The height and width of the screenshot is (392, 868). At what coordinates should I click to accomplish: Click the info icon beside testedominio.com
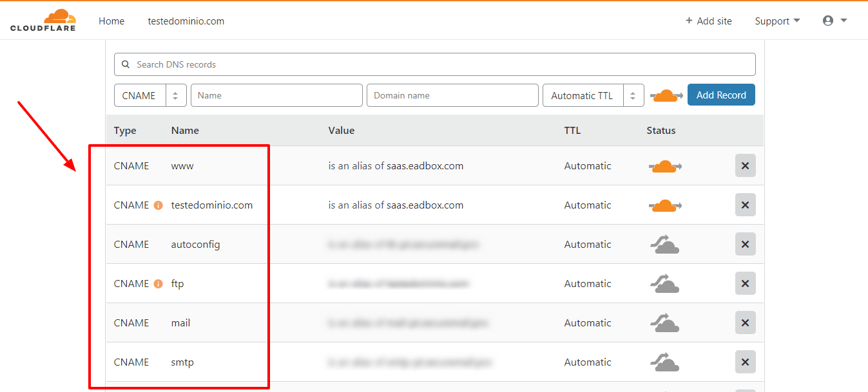pyautogui.click(x=158, y=205)
